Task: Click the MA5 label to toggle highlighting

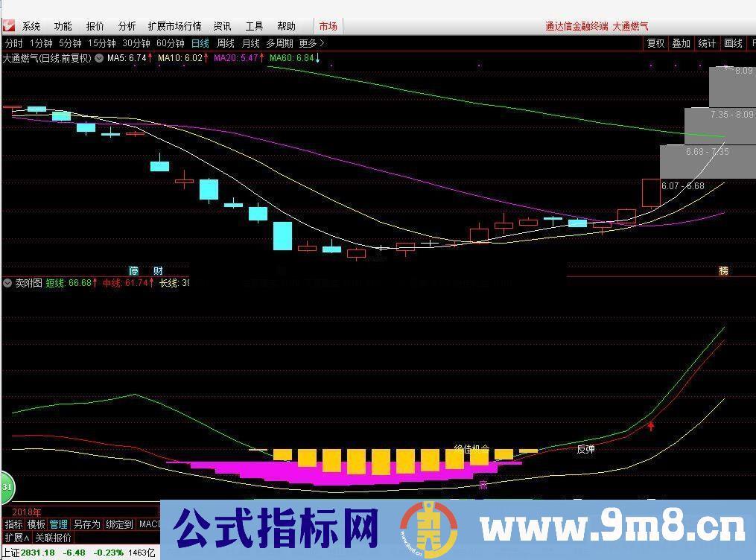Action: 118,57
